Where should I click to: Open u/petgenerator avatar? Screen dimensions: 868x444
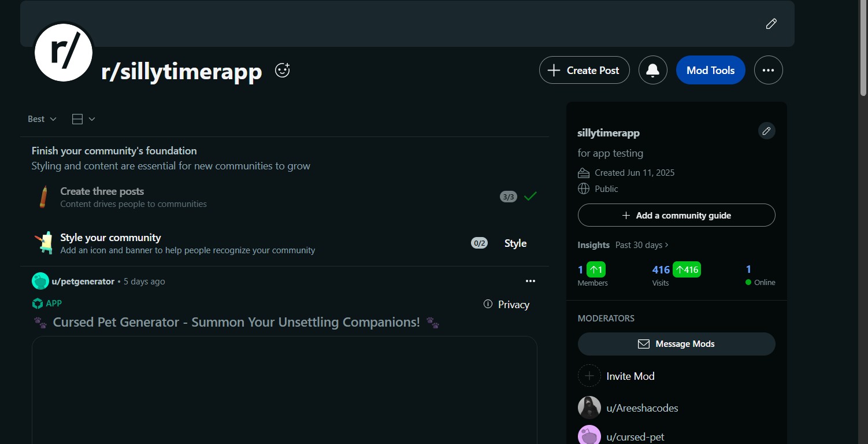(x=40, y=282)
